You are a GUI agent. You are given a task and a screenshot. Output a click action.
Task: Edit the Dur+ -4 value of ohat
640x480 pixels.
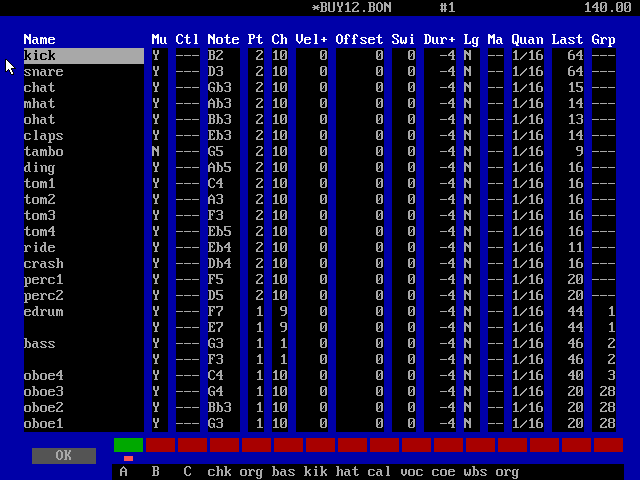440,119
